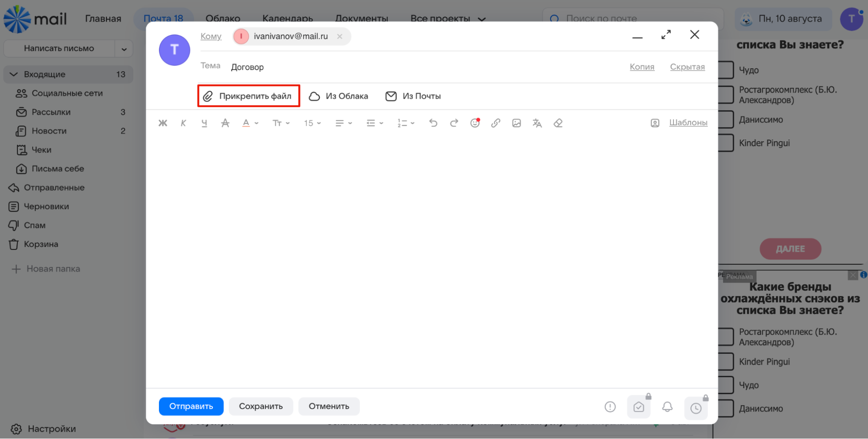
Task: Open the Облако tab
Action: [x=223, y=19]
